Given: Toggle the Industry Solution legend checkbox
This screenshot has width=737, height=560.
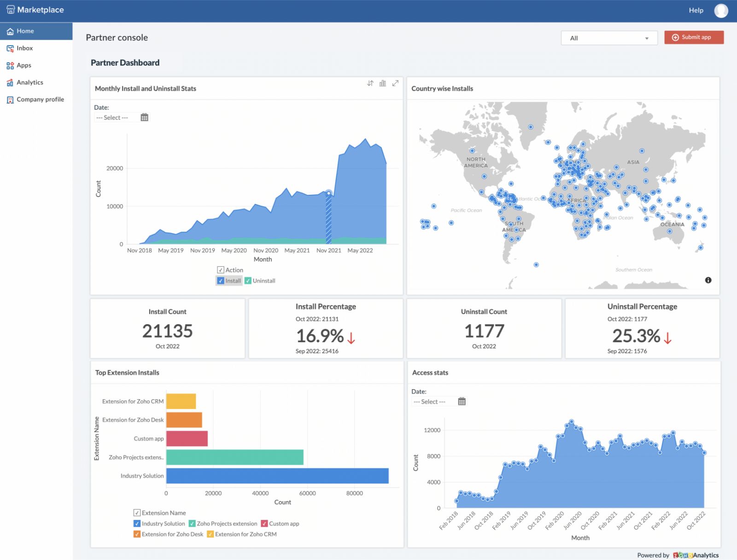Looking at the screenshot, I should [137, 524].
